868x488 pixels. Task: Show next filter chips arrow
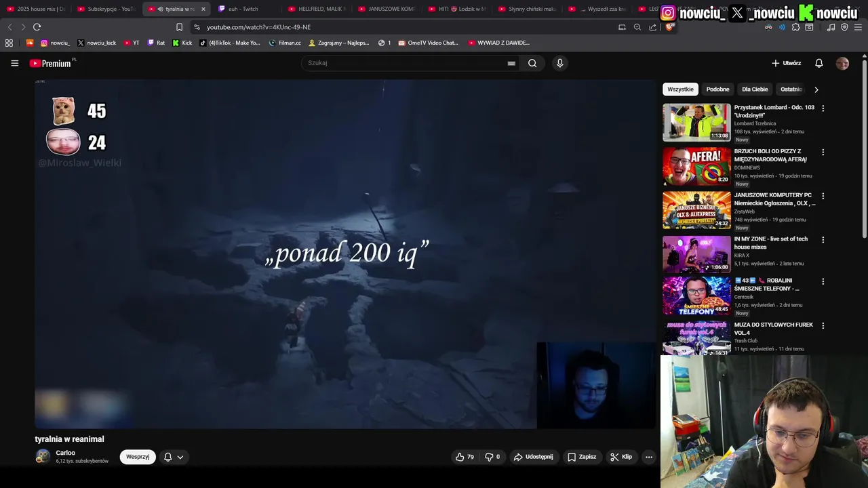pyautogui.click(x=816, y=89)
